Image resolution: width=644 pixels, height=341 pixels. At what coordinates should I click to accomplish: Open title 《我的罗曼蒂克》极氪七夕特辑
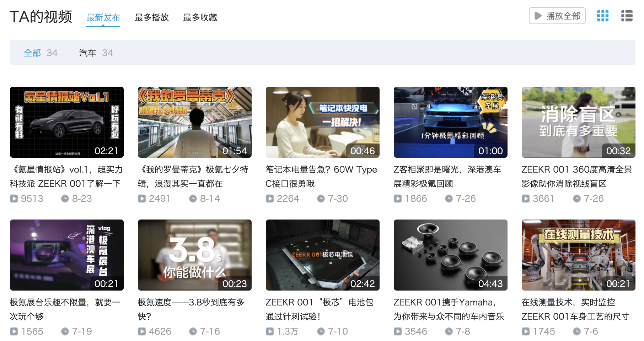click(x=193, y=177)
